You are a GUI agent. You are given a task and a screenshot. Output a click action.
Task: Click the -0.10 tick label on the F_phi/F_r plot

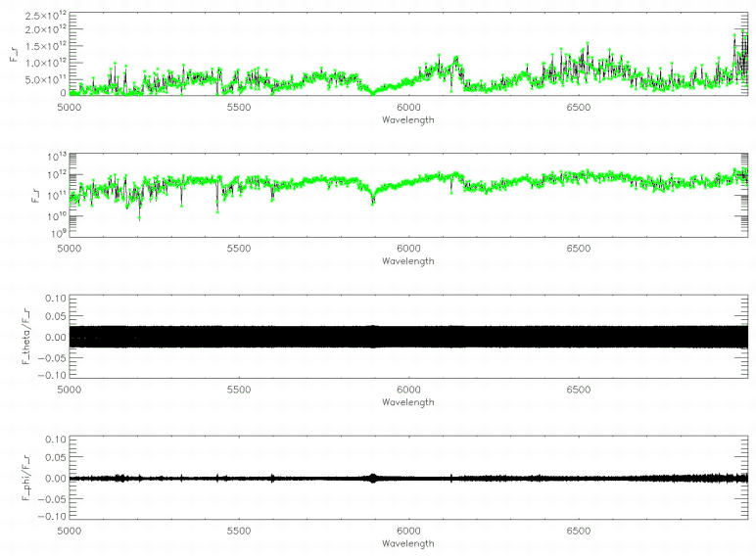point(49,516)
